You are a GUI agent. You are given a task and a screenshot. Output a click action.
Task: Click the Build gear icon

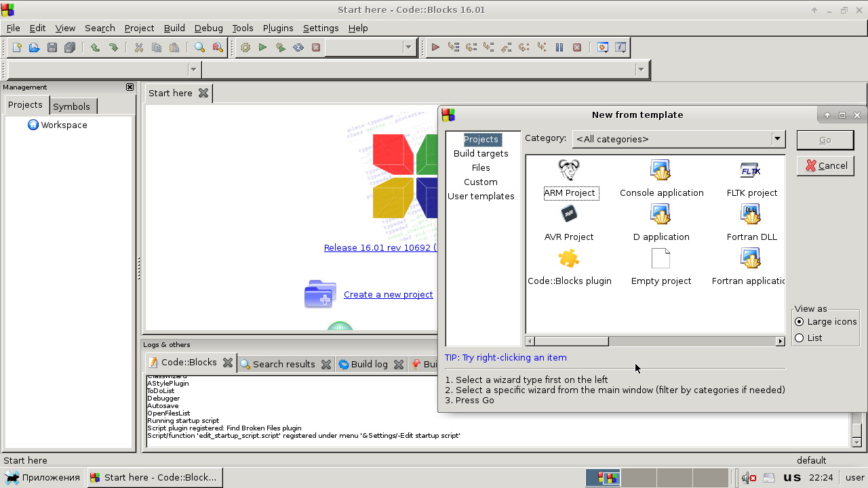(x=245, y=47)
